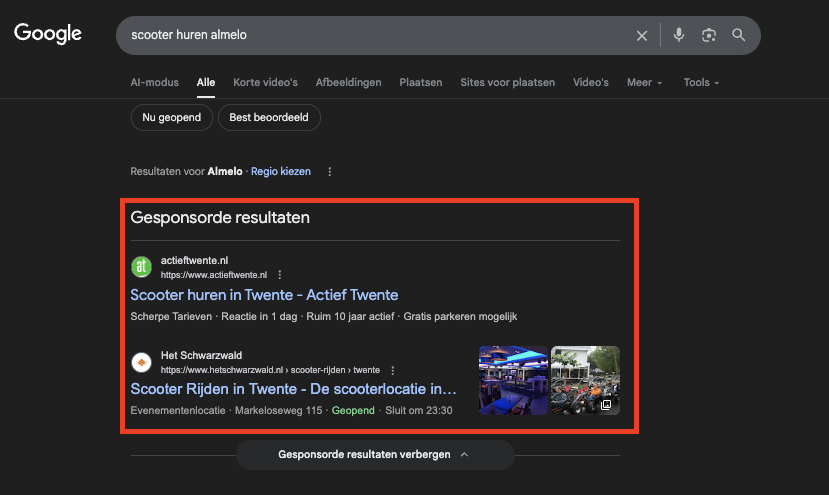Clear the search query with X icon
The height and width of the screenshot is (495, 829).
(x=642, y=36)
